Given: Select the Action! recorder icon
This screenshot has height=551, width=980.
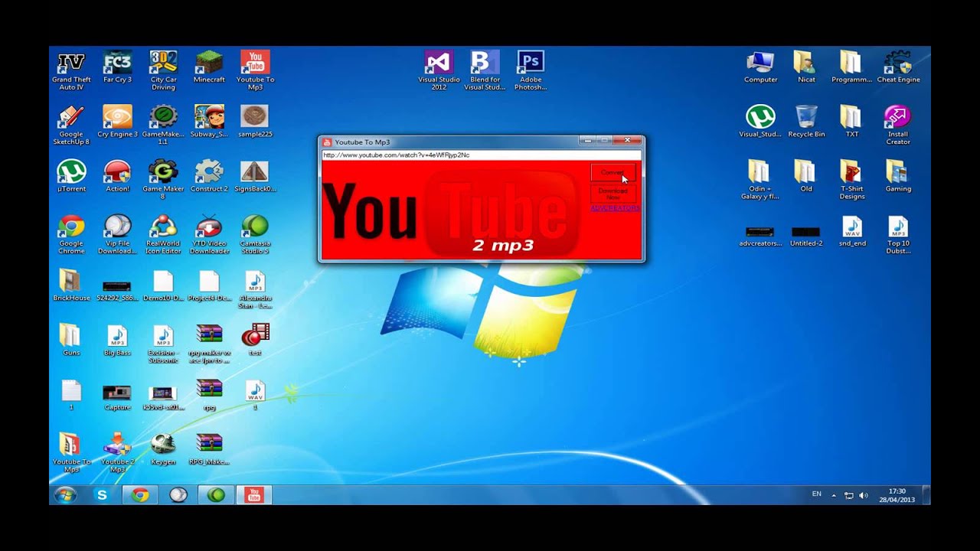Looking at the screenshot, I should click(x=117, y=176).
